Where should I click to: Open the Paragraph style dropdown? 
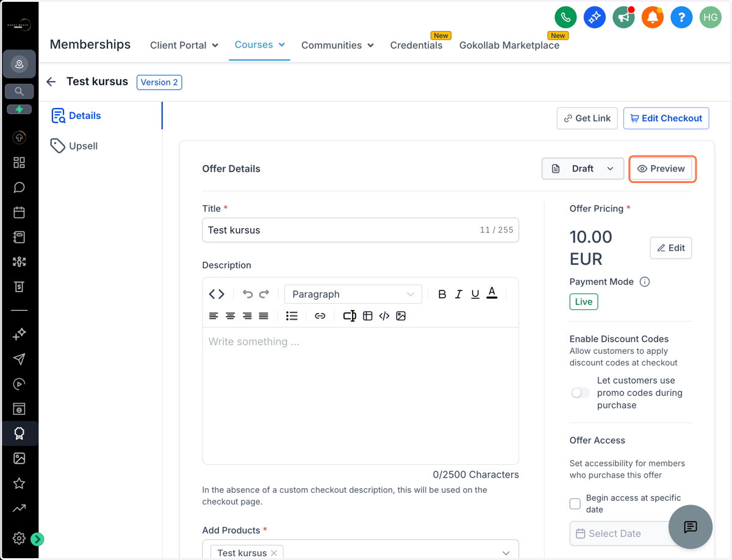pyautogui.click(x=353, y=294)
